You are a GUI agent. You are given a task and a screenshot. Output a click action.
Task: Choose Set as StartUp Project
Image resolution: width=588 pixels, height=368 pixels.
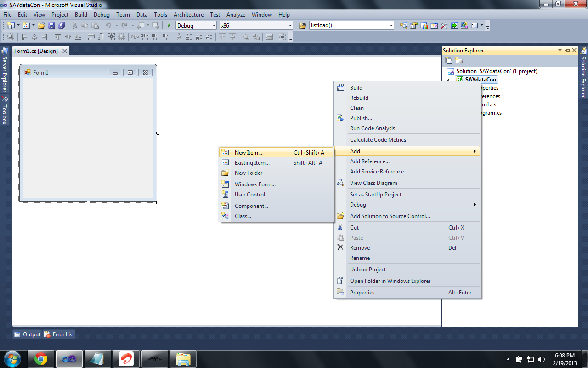(407, 195)
